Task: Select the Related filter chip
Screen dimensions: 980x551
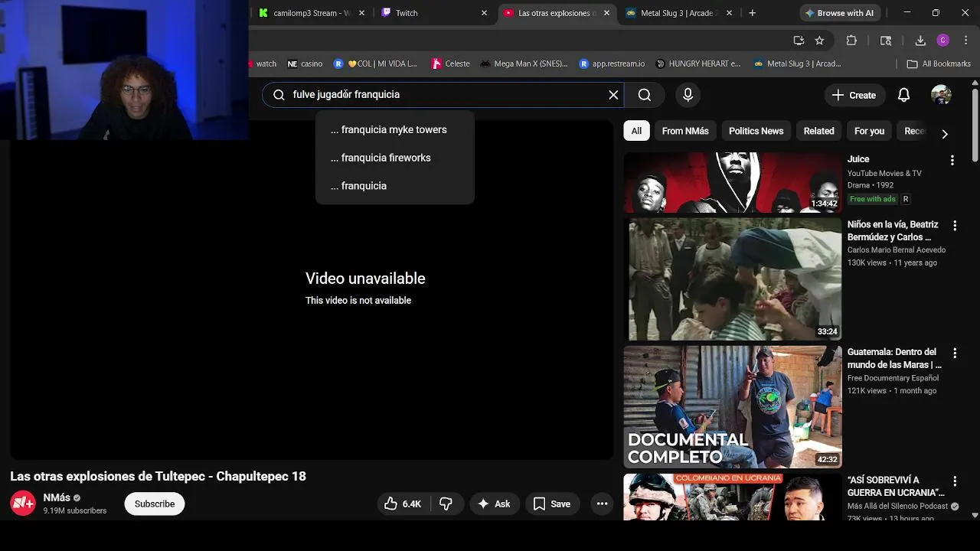Action: click(x=818, y=131)
